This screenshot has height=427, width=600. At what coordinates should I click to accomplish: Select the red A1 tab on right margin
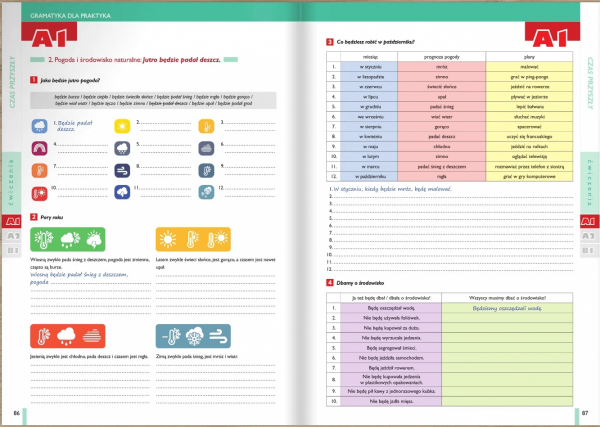point(587,220)
